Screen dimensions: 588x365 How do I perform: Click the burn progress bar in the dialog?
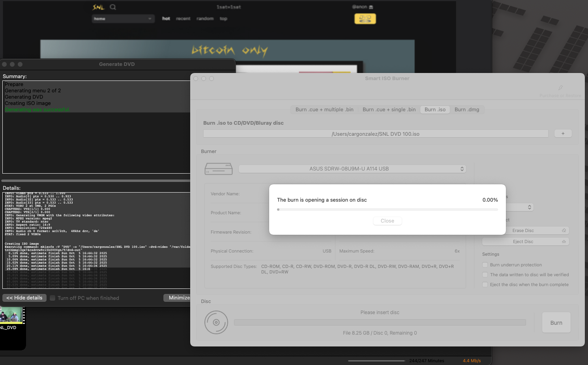pyautogui.click(x=387, y=210)
